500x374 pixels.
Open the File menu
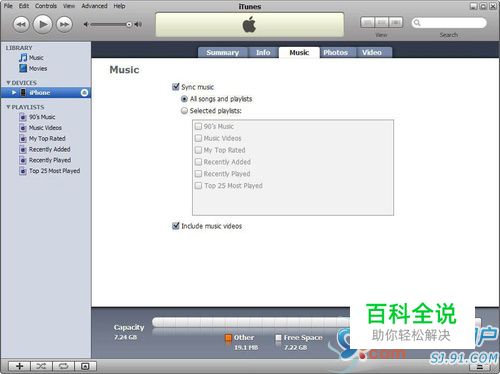8,6
